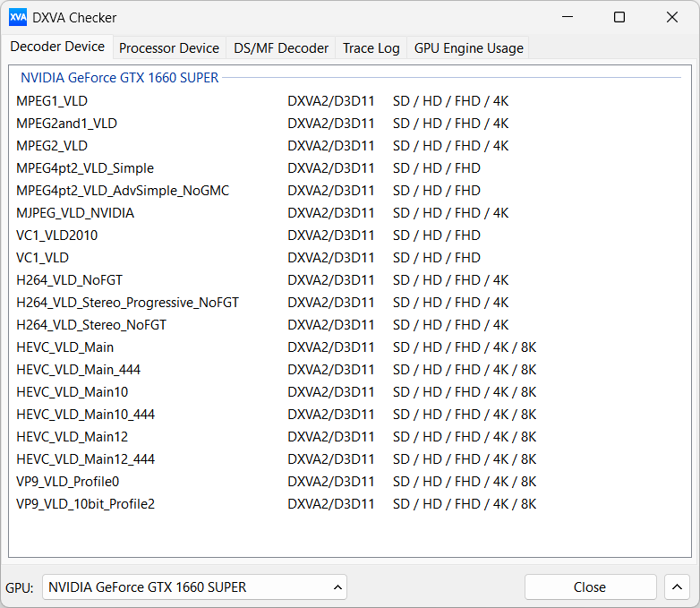Click the resolution list for VP9_VLD_10bit_Profile2

465,504
